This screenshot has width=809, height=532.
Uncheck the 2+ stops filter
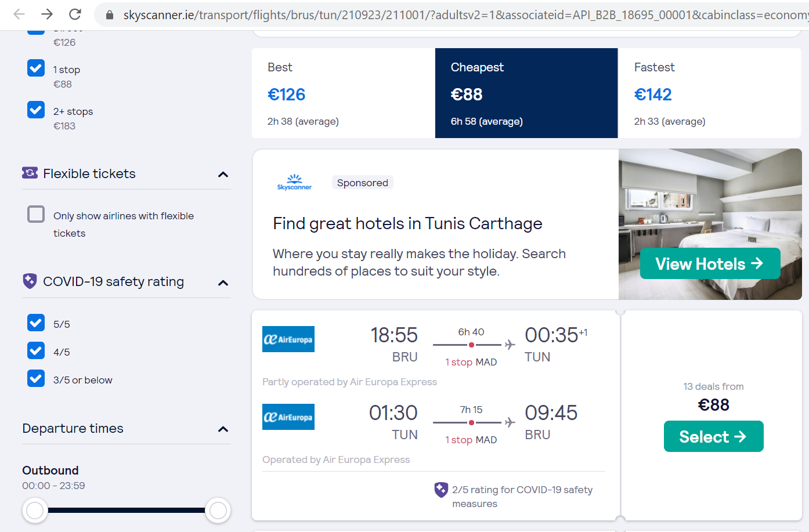click(36, 110)
